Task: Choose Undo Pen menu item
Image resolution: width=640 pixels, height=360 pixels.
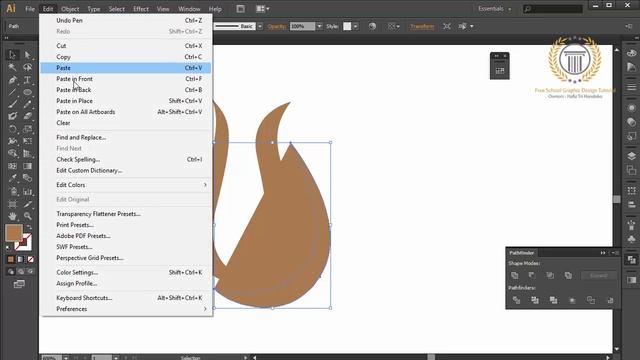Action: click(126, 20)
